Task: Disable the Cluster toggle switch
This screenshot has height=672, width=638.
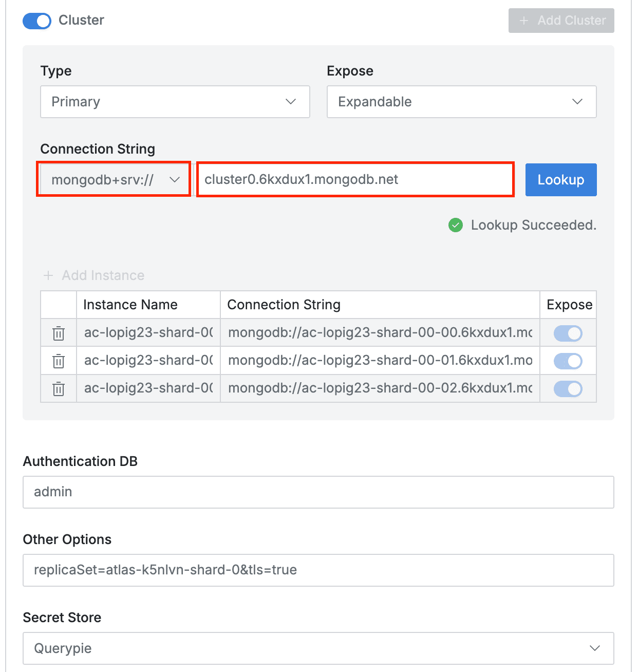Action: coord(36,21)
